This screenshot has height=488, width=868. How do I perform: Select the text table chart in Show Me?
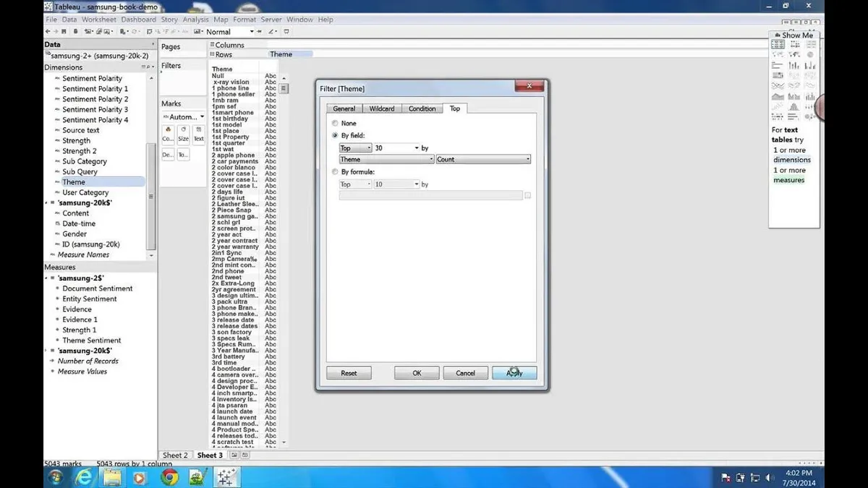point(778,44)
